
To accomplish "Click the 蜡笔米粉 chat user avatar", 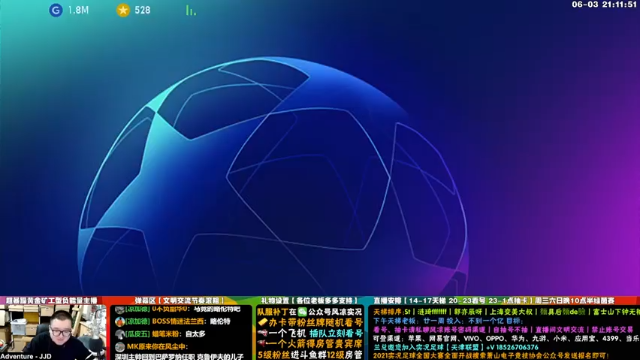I will 120,334.
